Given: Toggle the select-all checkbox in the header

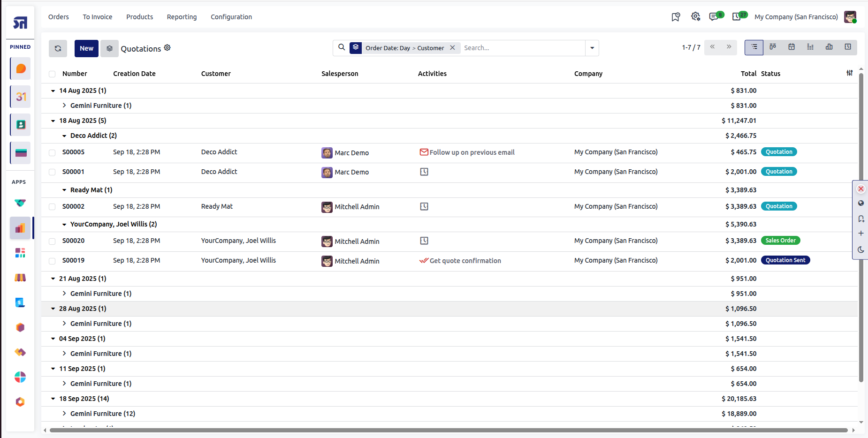Looking at the screenshot, I should (52, 74).
